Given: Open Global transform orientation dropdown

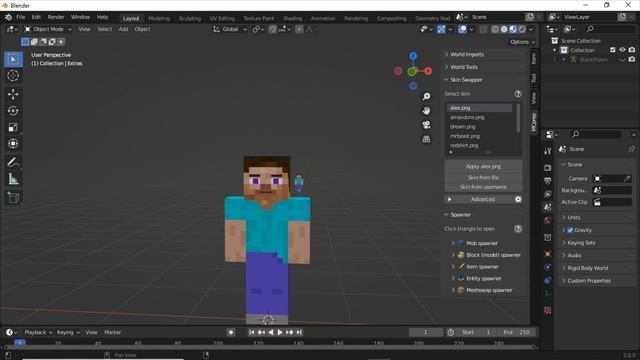Looking at the screenshot, I should point(230,29).
